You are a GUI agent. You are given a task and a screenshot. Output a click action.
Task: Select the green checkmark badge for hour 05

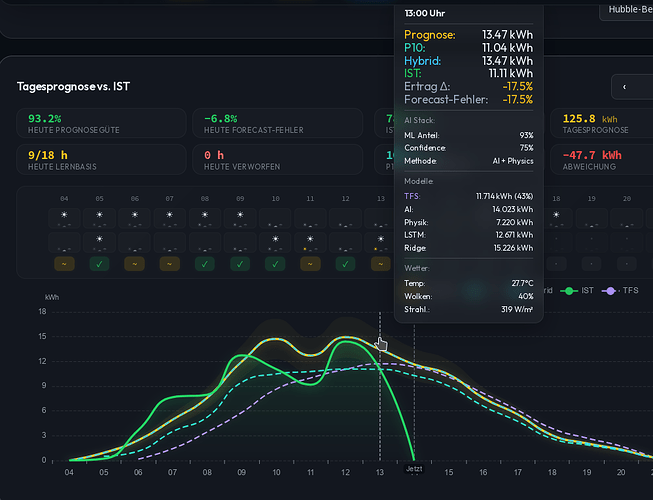click(x=100, y=264)
